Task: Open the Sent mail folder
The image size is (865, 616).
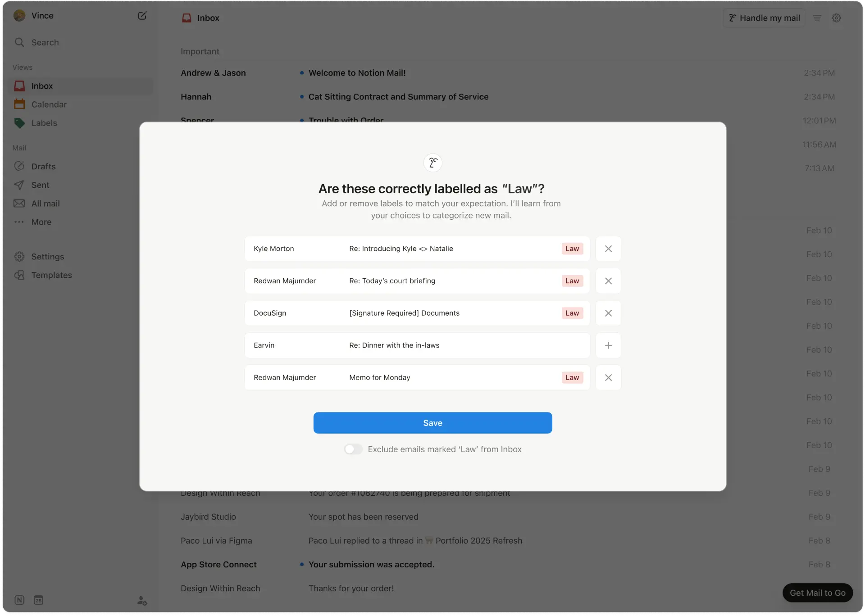Action: tap(40, 185)
